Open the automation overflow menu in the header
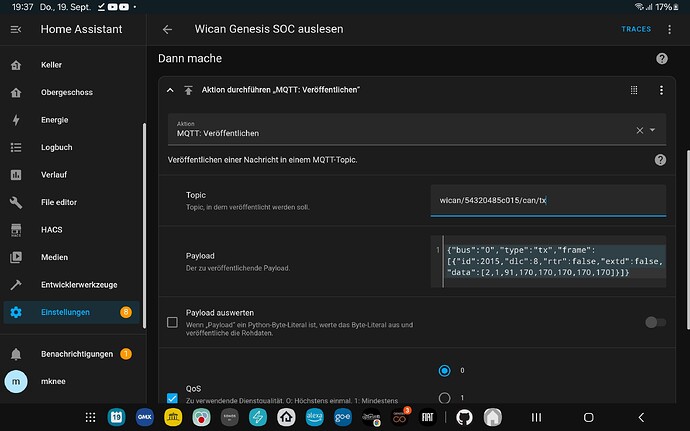 (x=669, y=29)
